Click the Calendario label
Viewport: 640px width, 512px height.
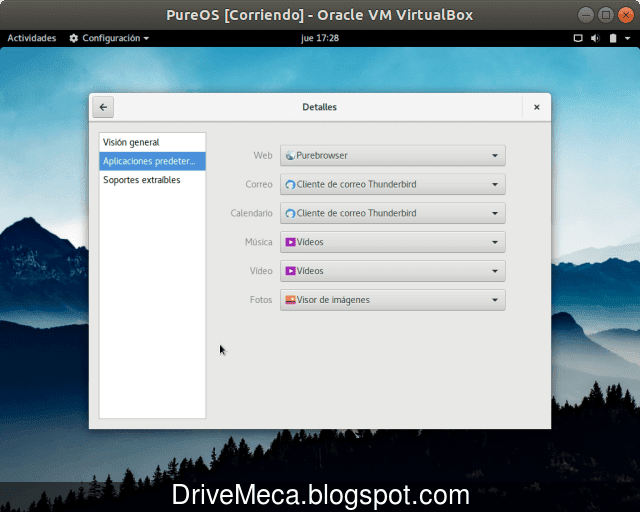[251, 213]
